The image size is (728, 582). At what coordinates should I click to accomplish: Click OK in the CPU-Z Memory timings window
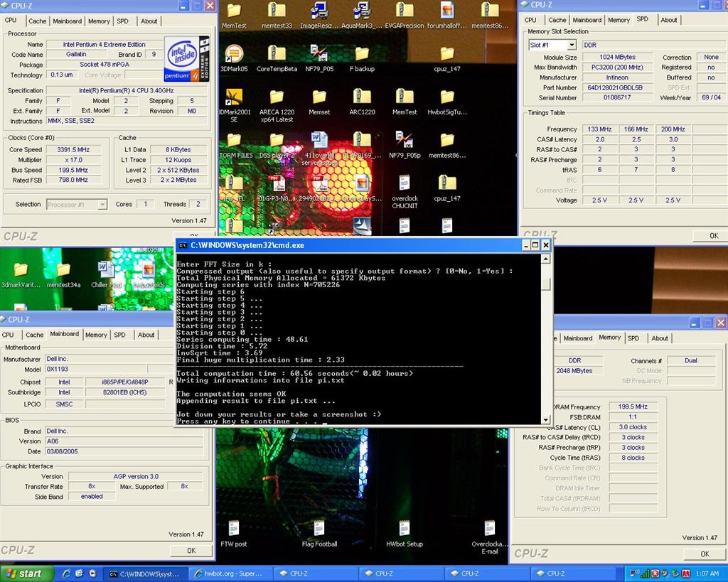[705, 554]
